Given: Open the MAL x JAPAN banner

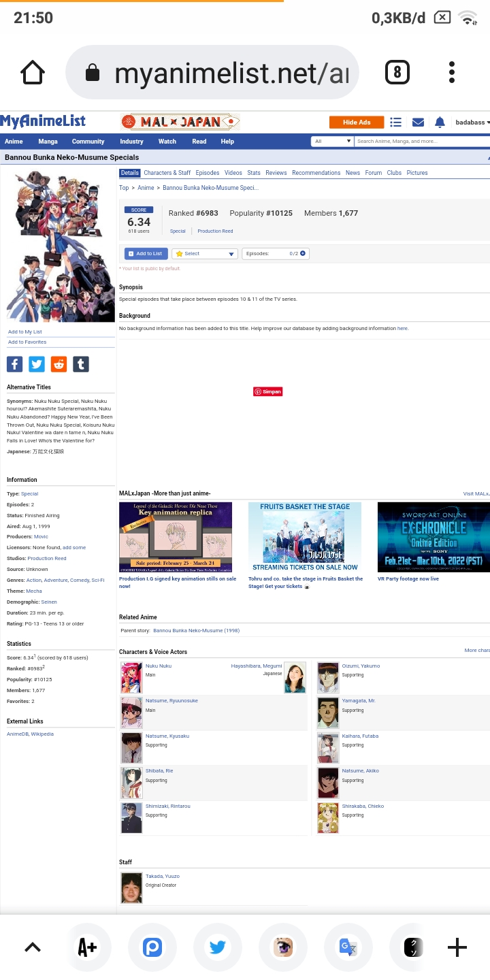Looking at the screenshot, I should click(180, 122).
